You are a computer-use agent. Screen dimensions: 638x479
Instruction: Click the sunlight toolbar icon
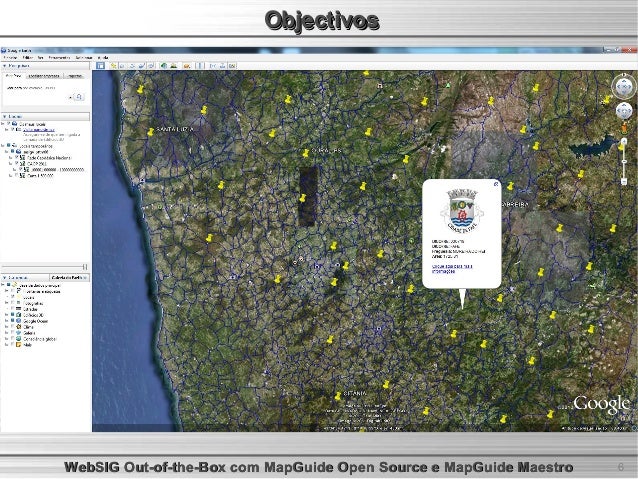coord(174,66)
